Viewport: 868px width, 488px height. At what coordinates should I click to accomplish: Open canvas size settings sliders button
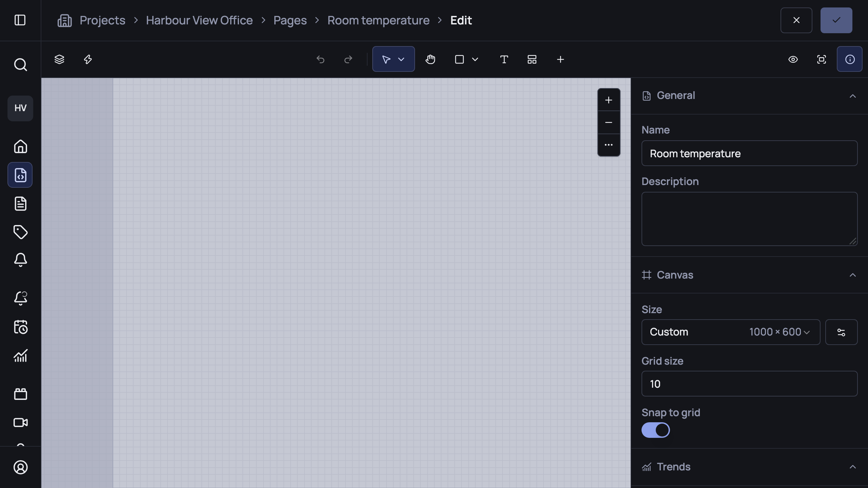tap(841, 332)
